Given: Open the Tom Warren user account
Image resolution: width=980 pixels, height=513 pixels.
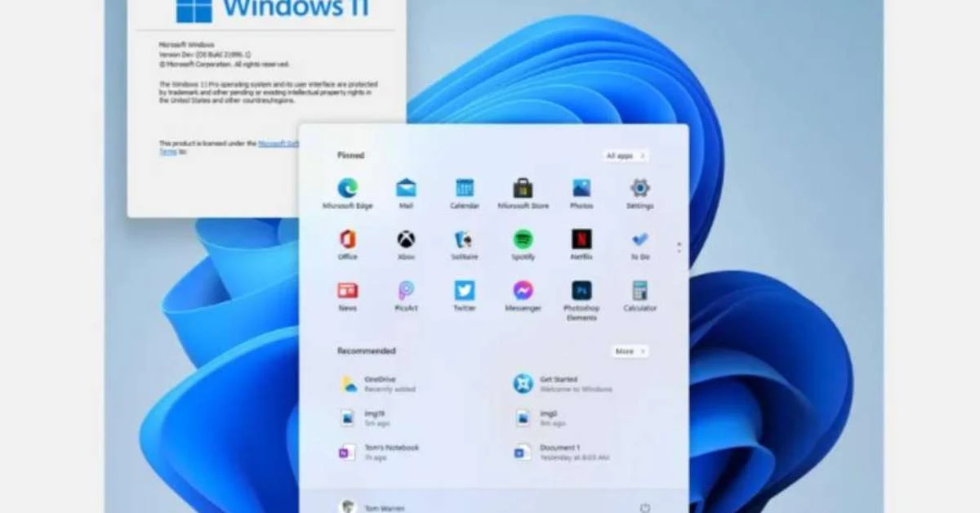Looking at the screenshot, I should [372, 507].
